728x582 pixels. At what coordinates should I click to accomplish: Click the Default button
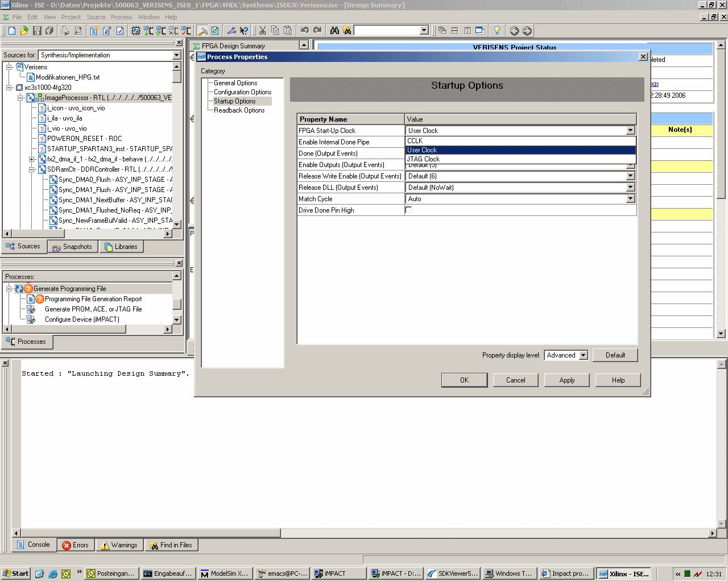615,355
